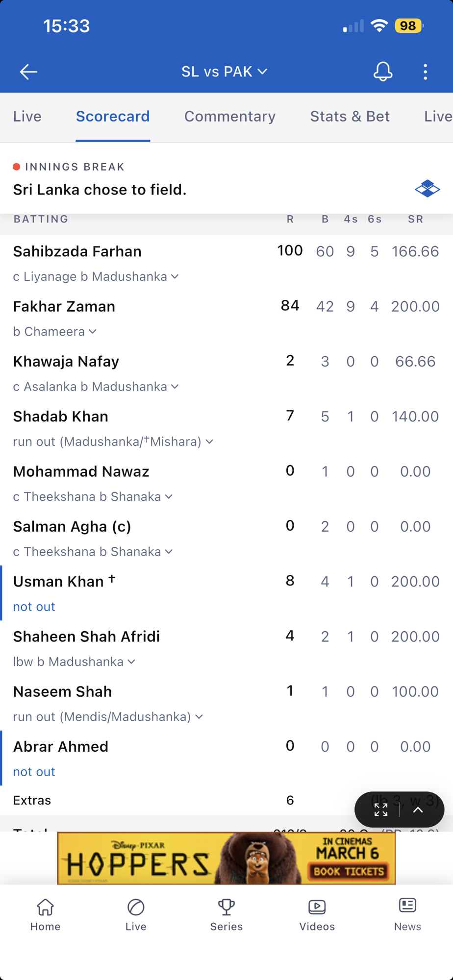This screenshot has height=980, width=453.
Task: Tap the fullscreen expand icon
Action: point(381,810)
